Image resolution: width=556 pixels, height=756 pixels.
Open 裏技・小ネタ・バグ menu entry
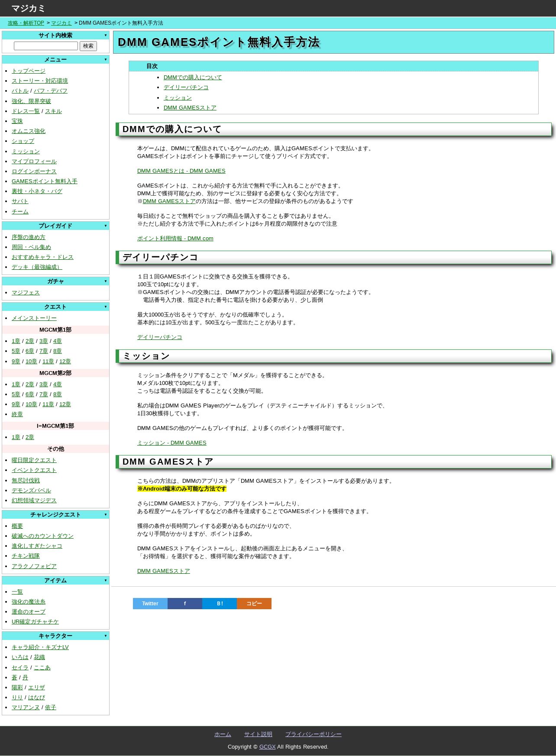click(37, 191)
